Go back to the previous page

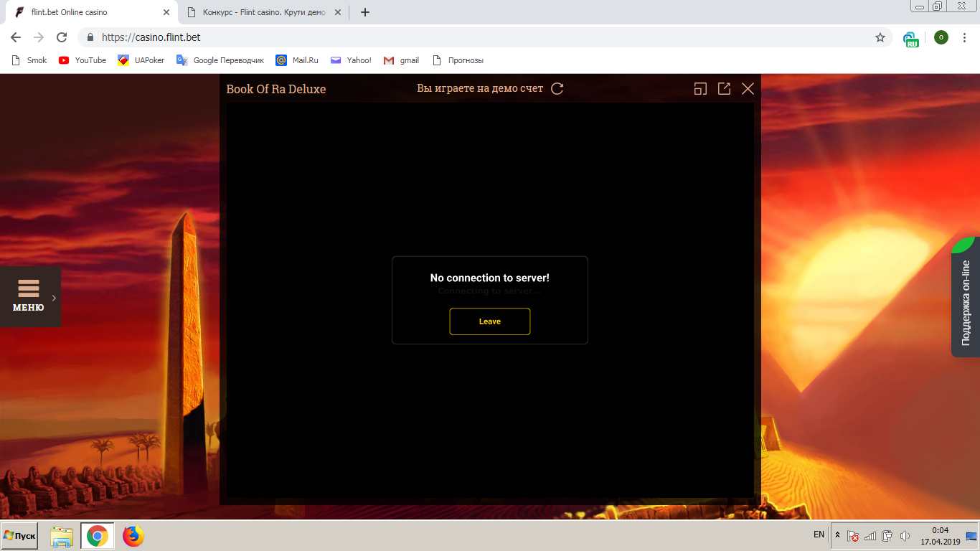(16, 37)
